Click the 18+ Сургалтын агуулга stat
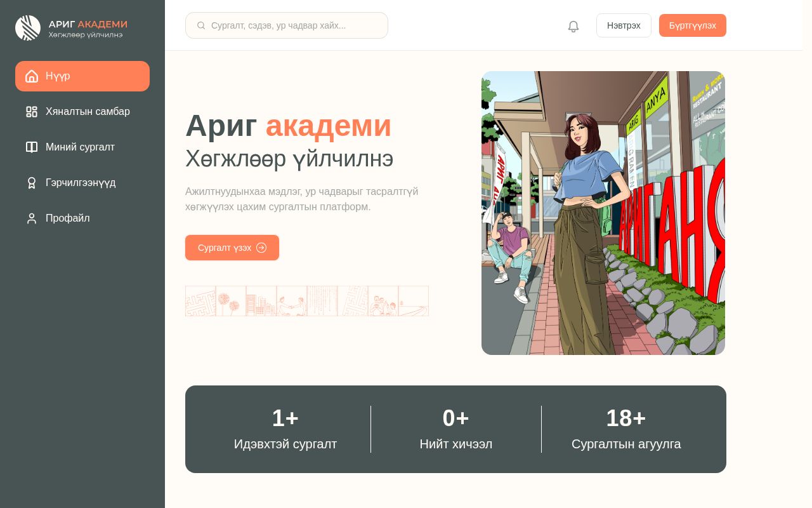The image size is (812, 508). (626, 429)
